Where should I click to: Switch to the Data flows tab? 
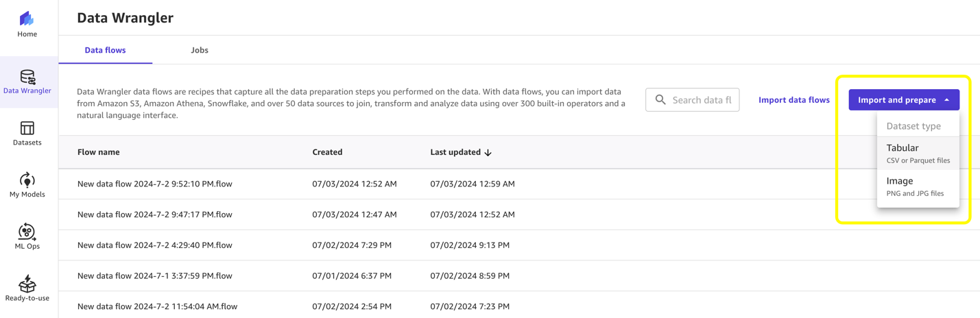point(105,50)
